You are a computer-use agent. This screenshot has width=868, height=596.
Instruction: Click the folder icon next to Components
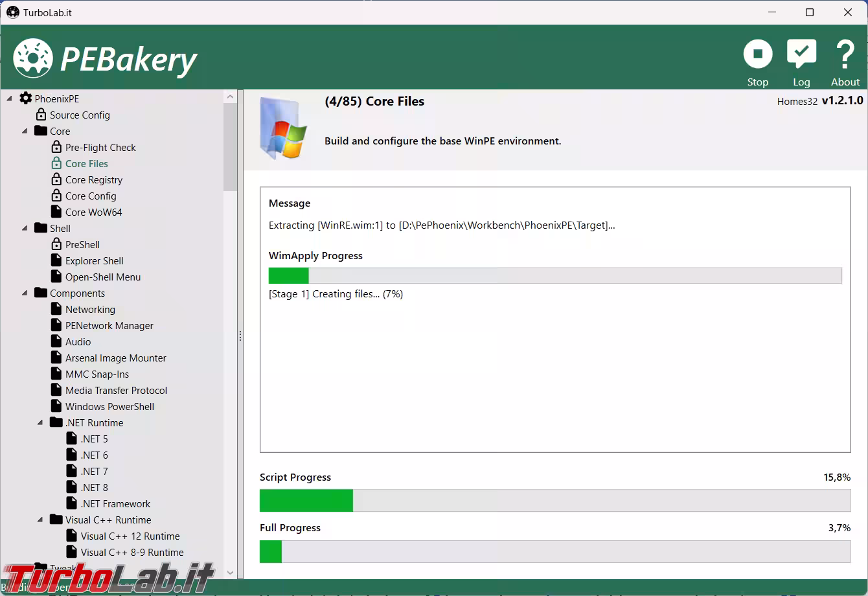[x=41, y=293]
